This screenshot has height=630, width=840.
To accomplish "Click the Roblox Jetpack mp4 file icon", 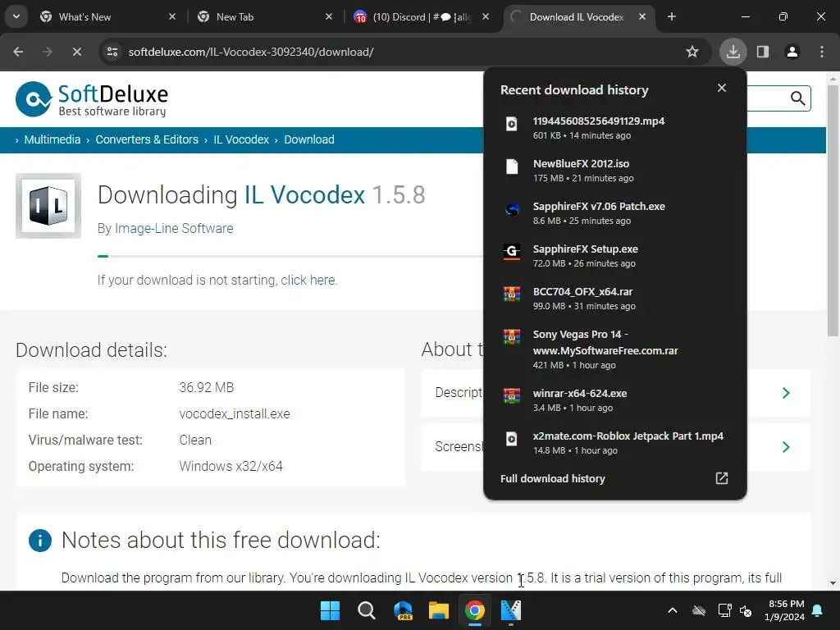I will click(512, 439).
